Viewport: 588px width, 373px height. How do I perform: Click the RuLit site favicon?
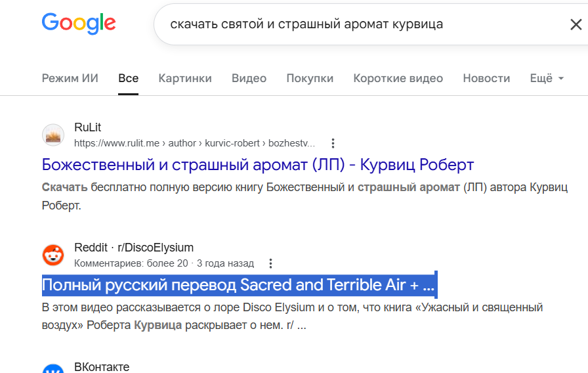click(x=53, y=135)
